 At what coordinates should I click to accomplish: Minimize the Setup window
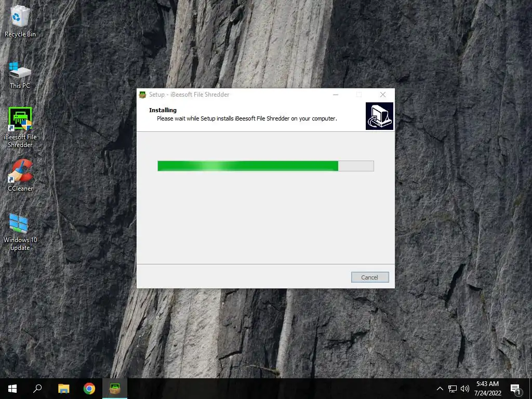tap(336, 95)
